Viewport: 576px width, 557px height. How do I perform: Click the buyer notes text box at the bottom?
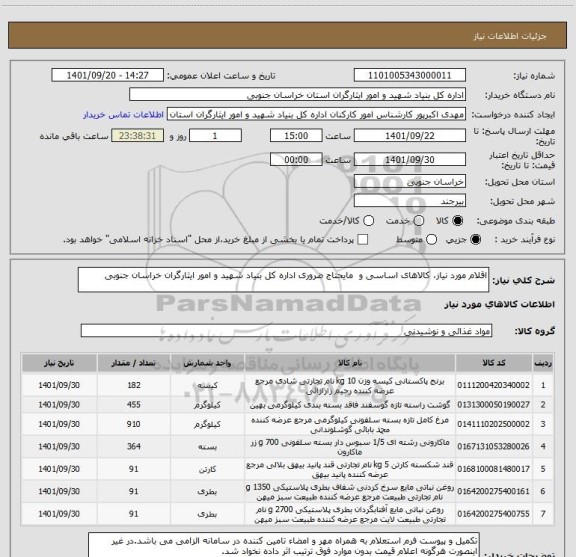click(284, 545)
